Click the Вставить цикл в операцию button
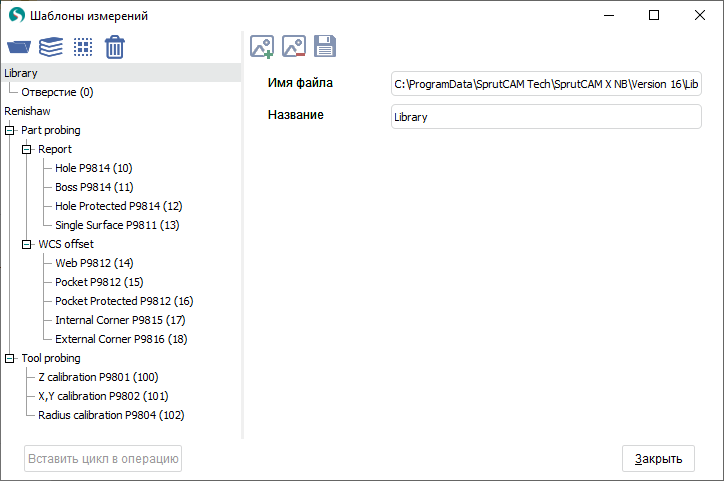 (103, 459)
